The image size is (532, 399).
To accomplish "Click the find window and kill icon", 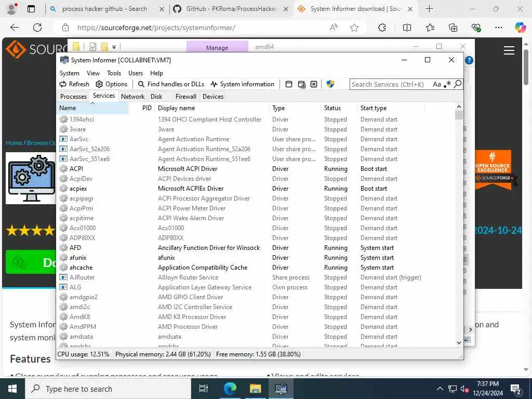I will pos(314,84).
